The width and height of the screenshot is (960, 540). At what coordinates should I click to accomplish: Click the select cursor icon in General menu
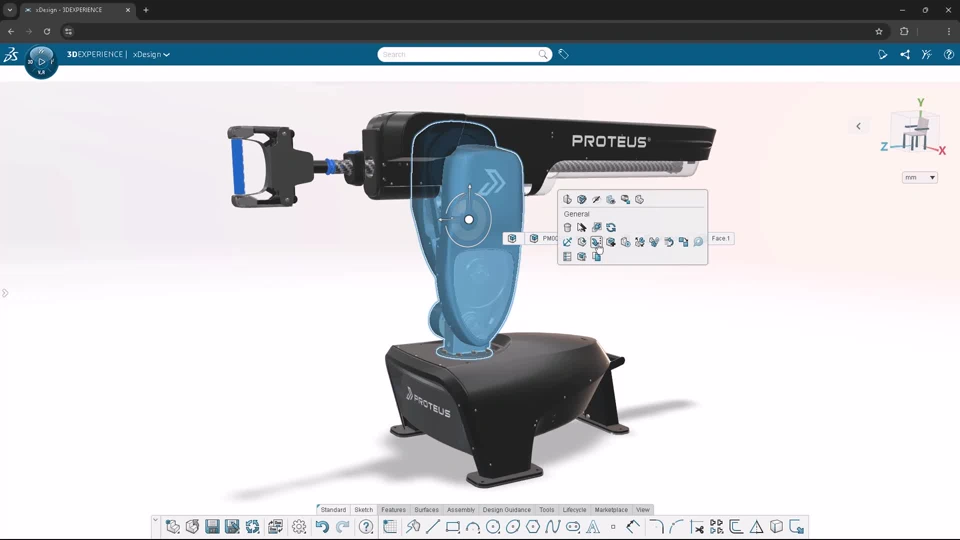click(x=582, y=227)
